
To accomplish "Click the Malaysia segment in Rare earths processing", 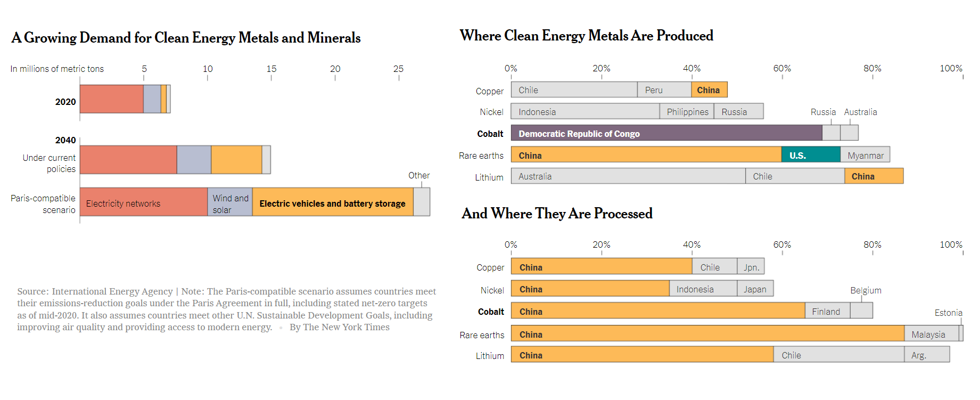I will 931,334.
